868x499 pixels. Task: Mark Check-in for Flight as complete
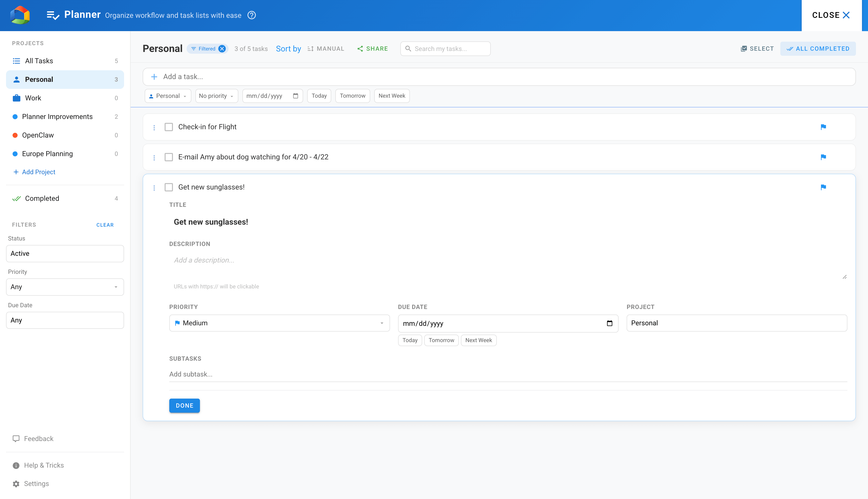click(x=169, y=127)
